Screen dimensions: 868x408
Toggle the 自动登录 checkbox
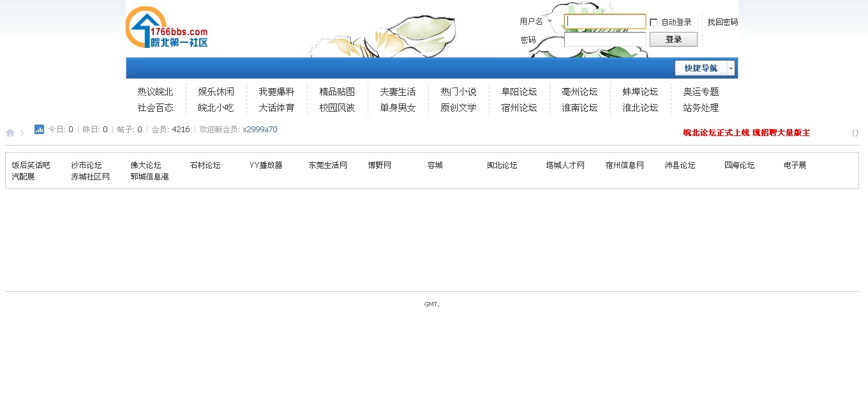coord(654,22)
